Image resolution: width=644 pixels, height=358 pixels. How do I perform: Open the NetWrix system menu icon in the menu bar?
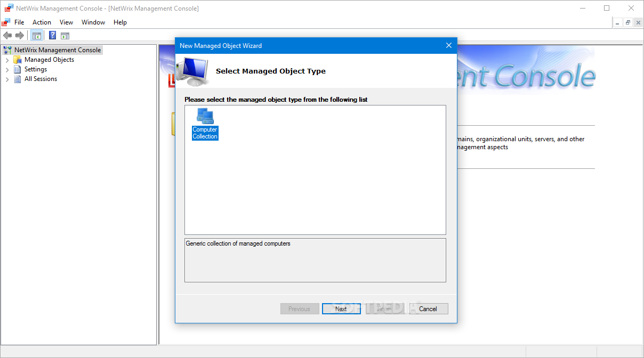coord(6,22)
